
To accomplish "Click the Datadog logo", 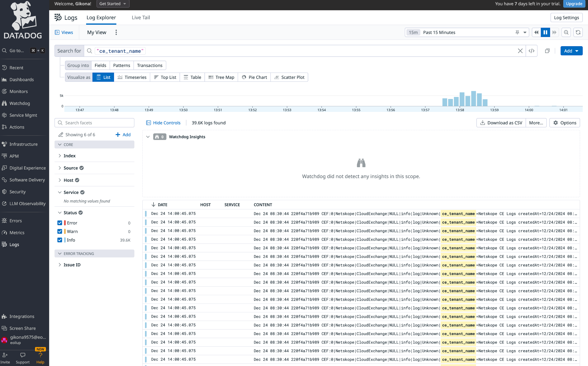I will coord(23,20).
